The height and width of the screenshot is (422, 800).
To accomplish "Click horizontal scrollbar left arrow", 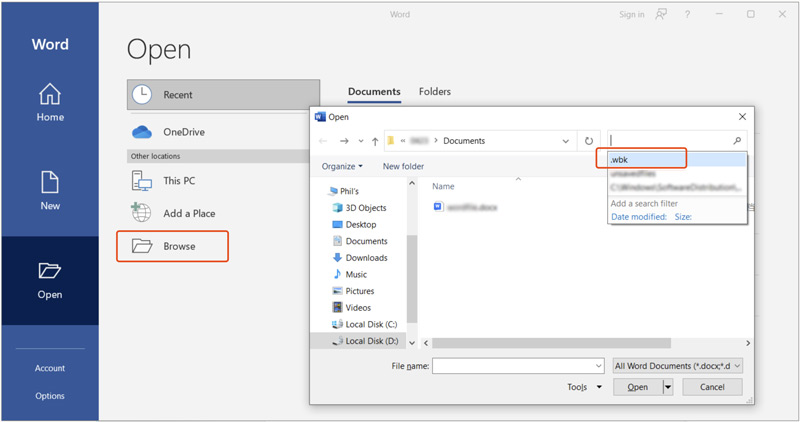I will pyautogui.click(x=426, y=343).
